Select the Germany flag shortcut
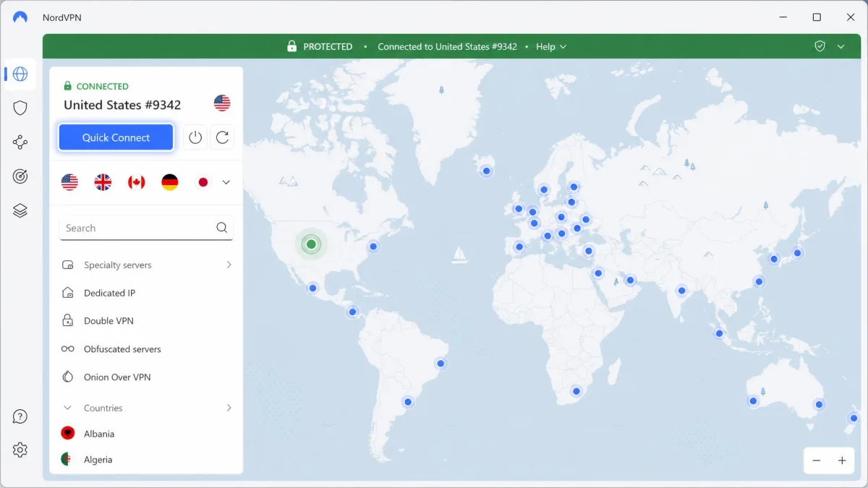 (170, 182)
